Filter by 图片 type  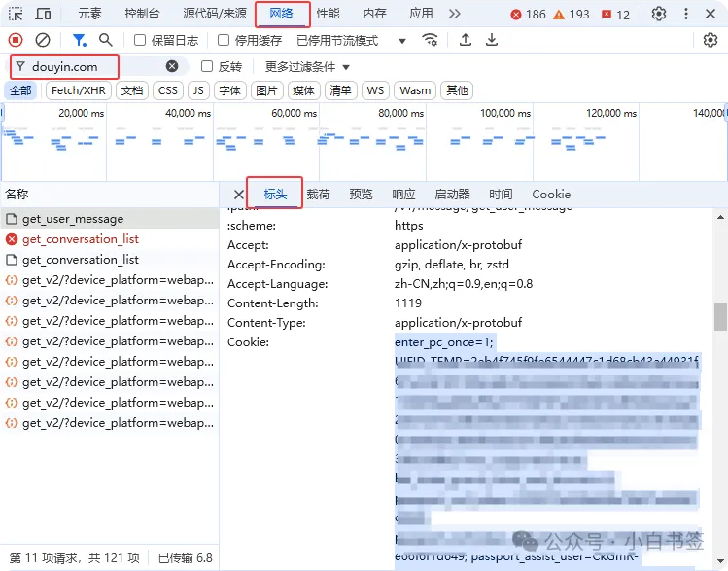coord(266,90)
